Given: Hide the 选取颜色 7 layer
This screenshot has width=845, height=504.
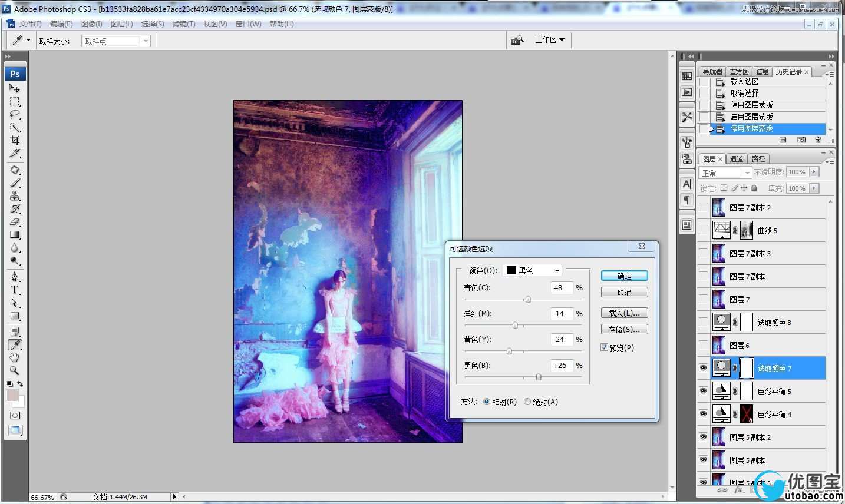Looking at the screenshot, I should click(x=703, y=368).
